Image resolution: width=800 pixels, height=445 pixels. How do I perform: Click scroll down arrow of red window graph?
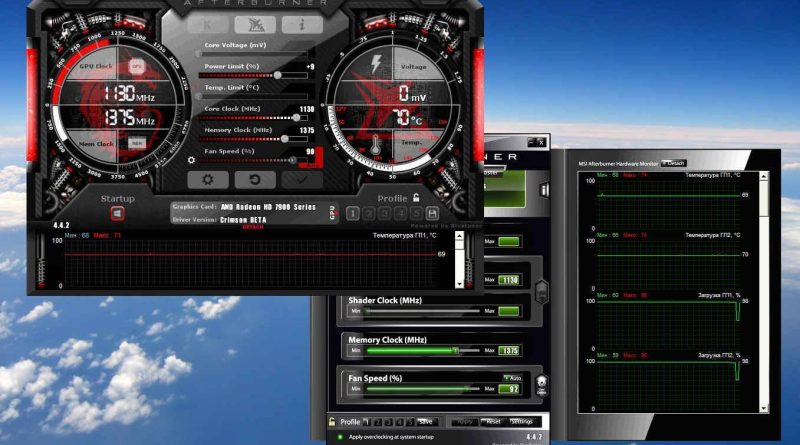click(x=459, y=284)
